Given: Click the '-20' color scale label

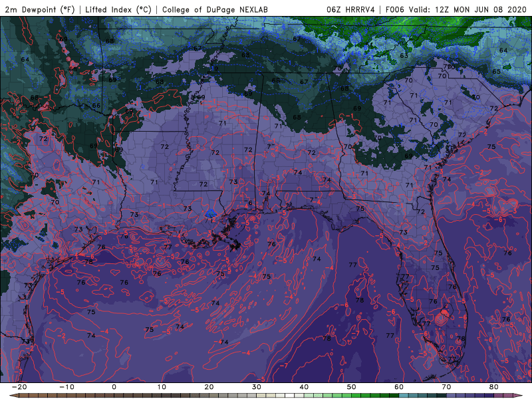Looking at the screenshot, I should (19, 387).
